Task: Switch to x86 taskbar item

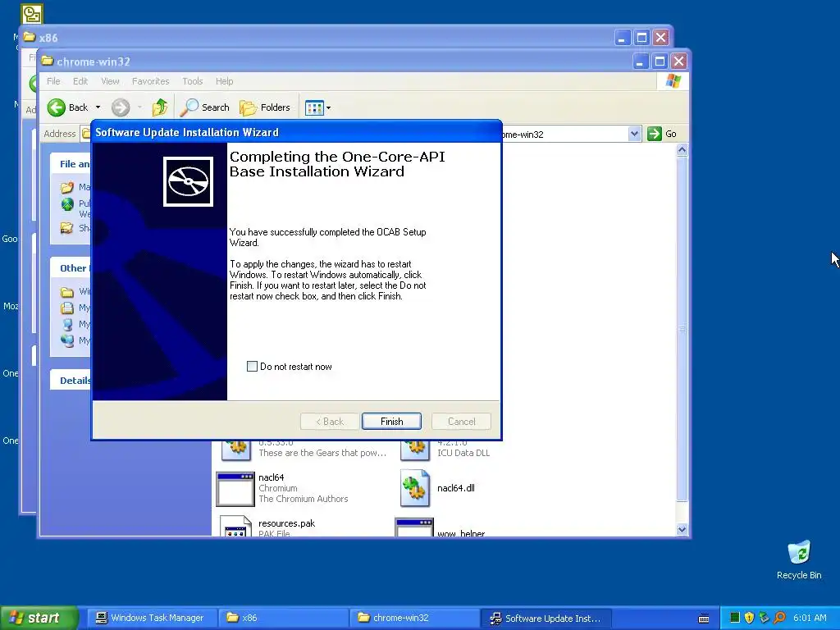Action: tap(283, 619)
